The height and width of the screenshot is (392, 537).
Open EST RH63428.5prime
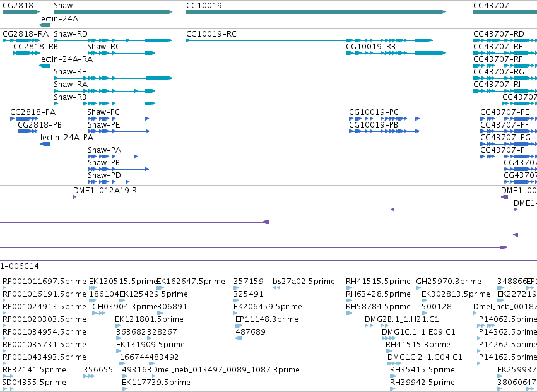(378, 294)
